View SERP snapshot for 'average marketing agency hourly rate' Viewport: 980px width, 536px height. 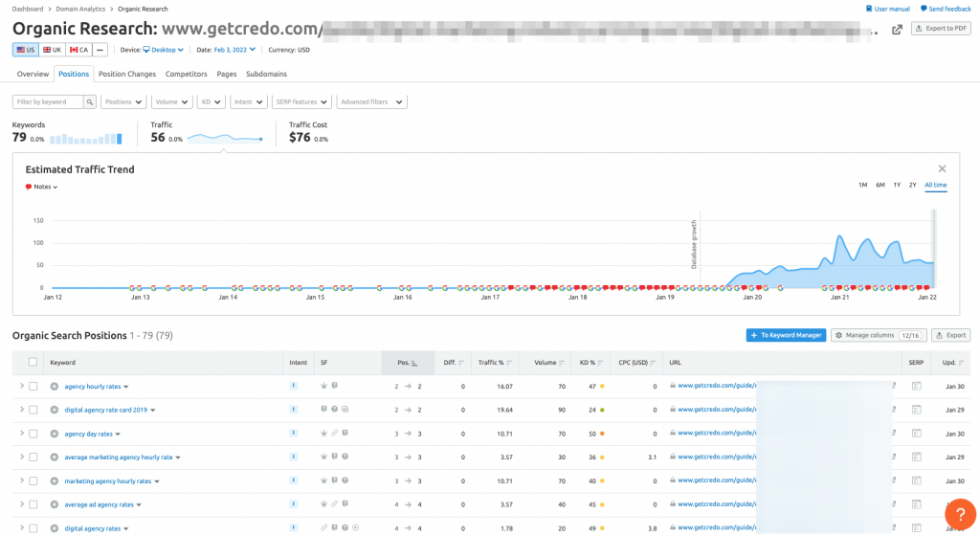tap(916, 458)
